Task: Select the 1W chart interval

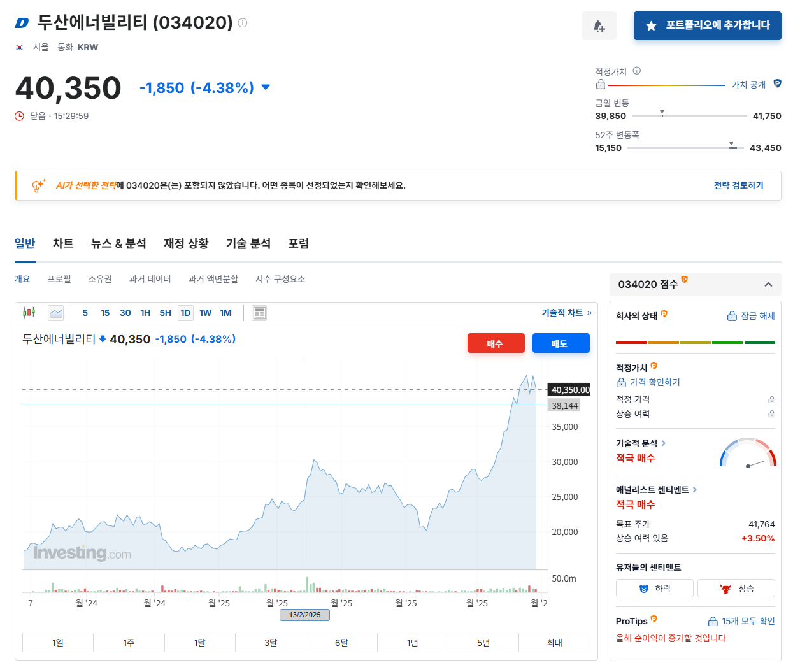Action: (x=205, y=313)
